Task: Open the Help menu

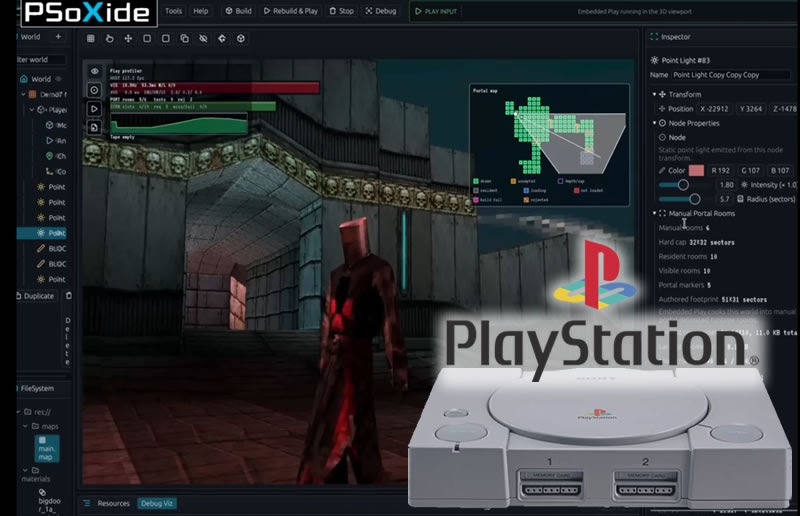Action: pyautogui.click(x=201, y=11)
